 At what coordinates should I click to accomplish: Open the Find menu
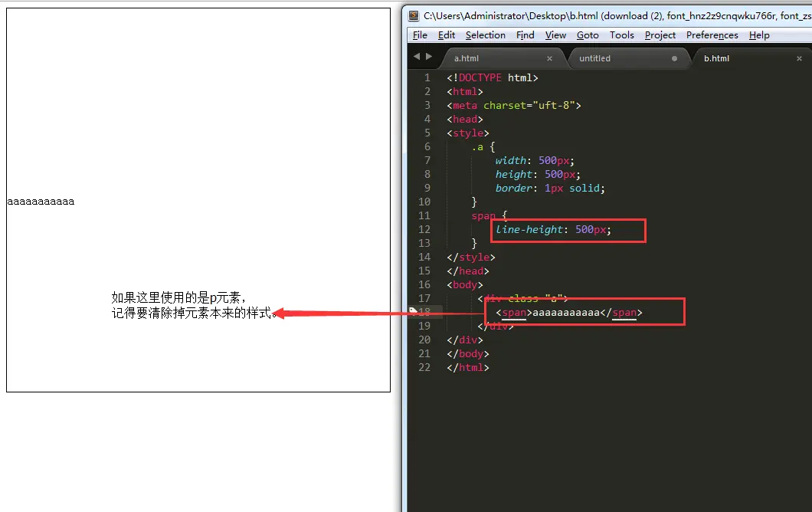click(x=525, y=35)
